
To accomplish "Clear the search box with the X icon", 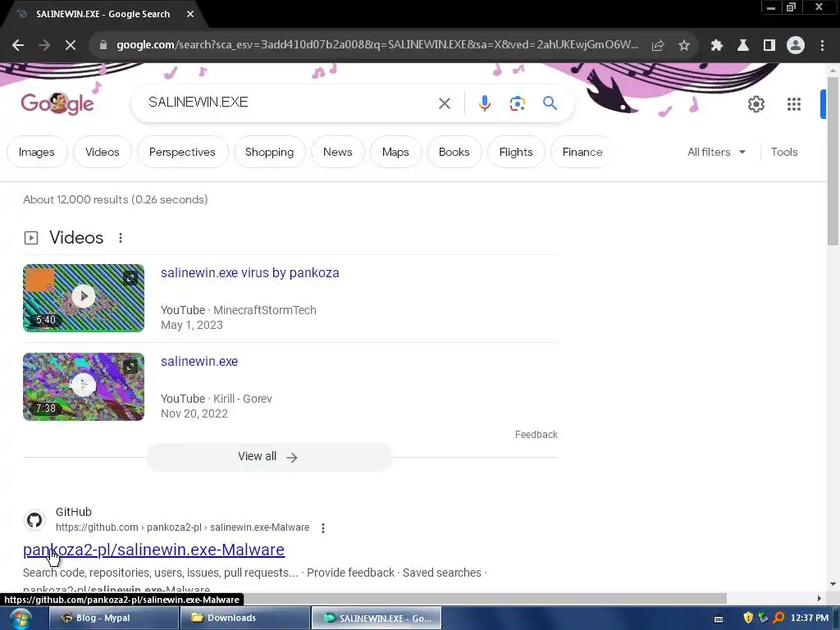I will [x=445, y=103].
